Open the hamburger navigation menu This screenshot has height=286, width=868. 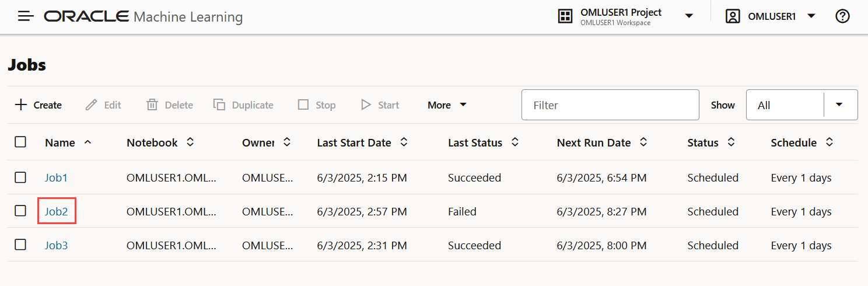click(x=26, y=16)
